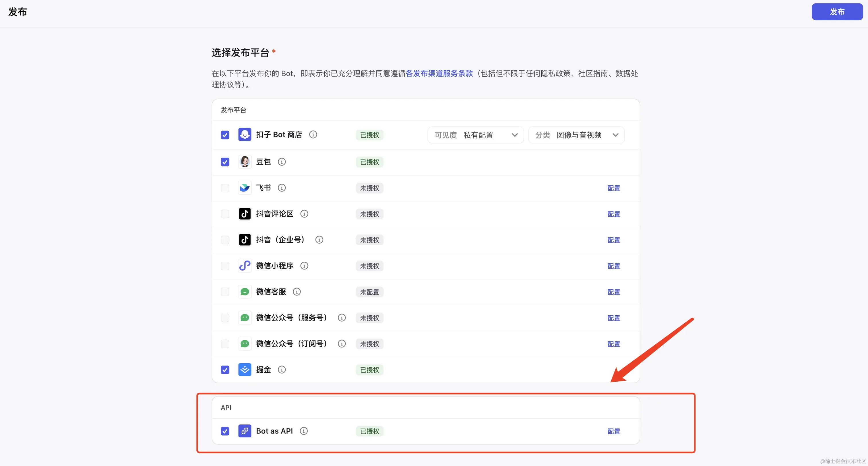This screenshot has height=466, width=868.
Task: Click the 飞书 logo icon
Action: click(x=245, y=188)
